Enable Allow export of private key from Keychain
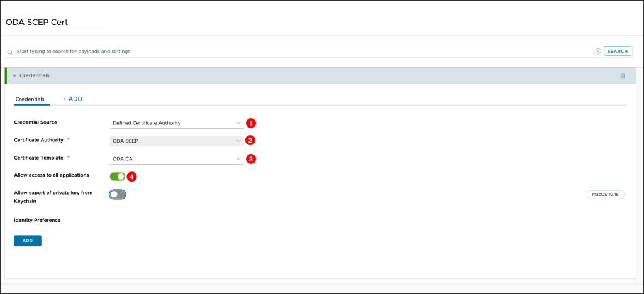The width and height of the screenshot is (644, 294). click(x=118, y=195)
